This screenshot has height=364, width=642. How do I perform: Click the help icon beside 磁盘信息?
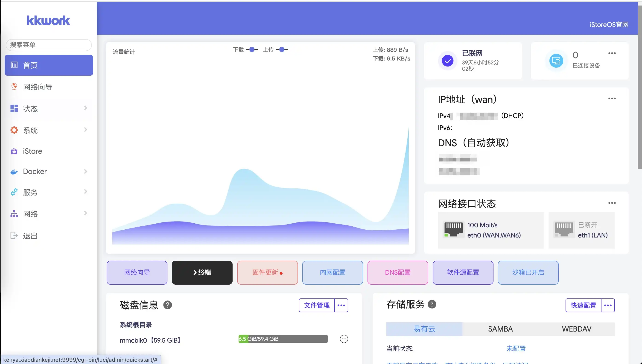pyautogui.click(x=167, y=305)
